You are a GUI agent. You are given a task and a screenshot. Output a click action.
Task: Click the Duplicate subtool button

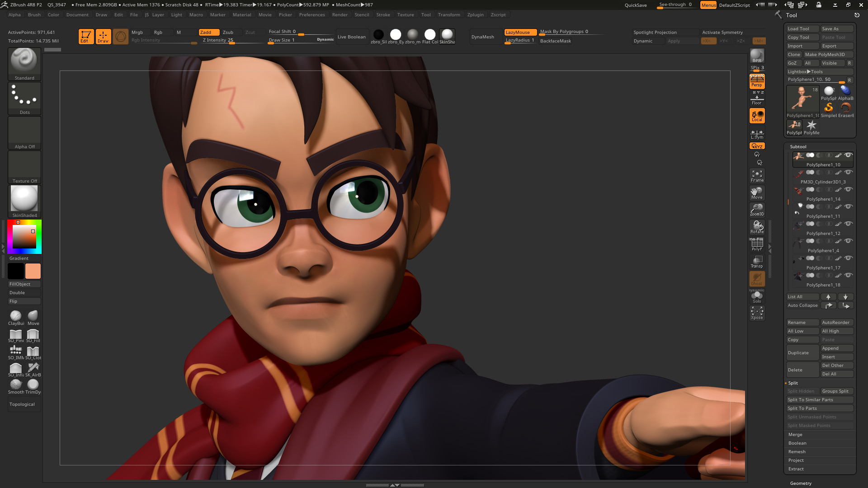802,352
